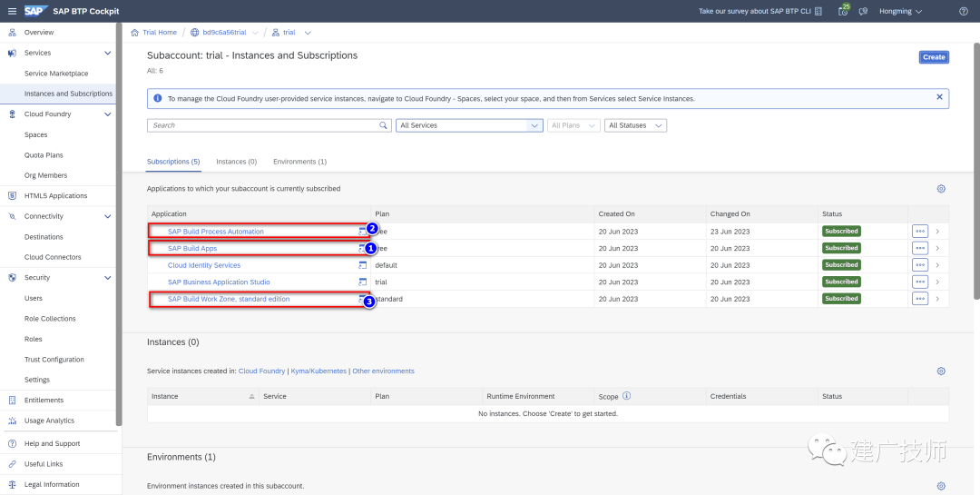Open the Hongming user menu
This screenshot has height=495, width=980.
[x=900, y=11]
